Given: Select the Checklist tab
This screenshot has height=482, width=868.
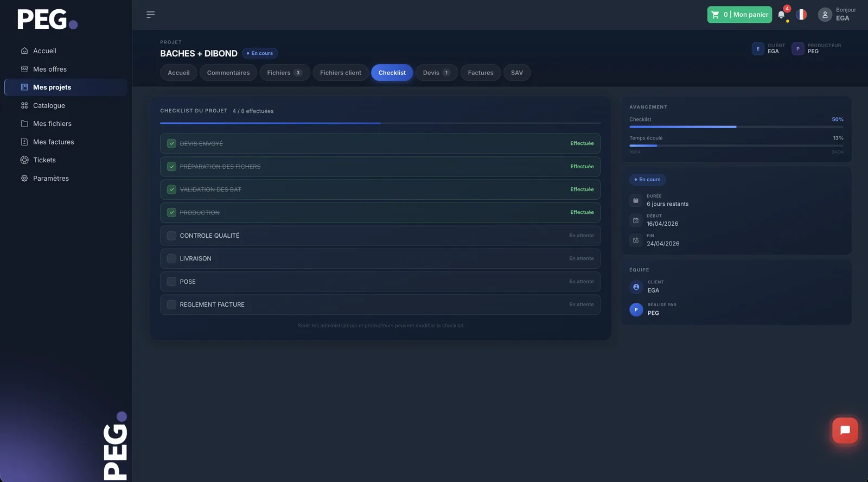Looking at the screenshot, I should [392, 73].
